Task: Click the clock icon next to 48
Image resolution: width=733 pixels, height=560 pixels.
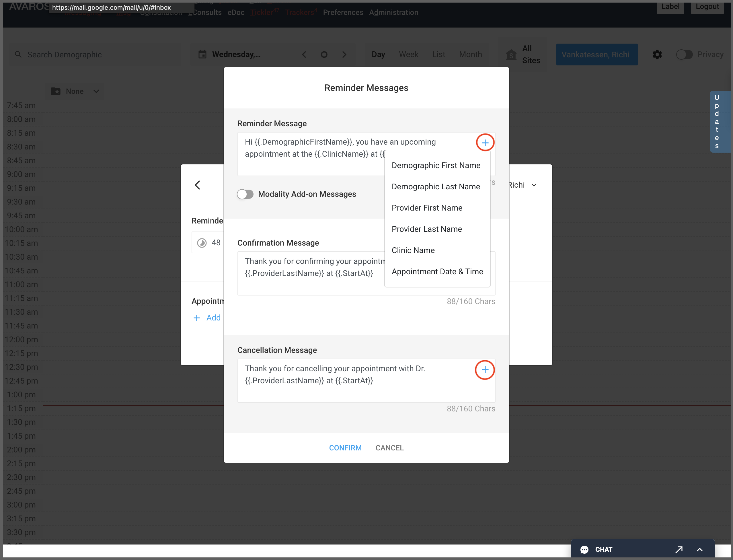Action: point(202,243)
